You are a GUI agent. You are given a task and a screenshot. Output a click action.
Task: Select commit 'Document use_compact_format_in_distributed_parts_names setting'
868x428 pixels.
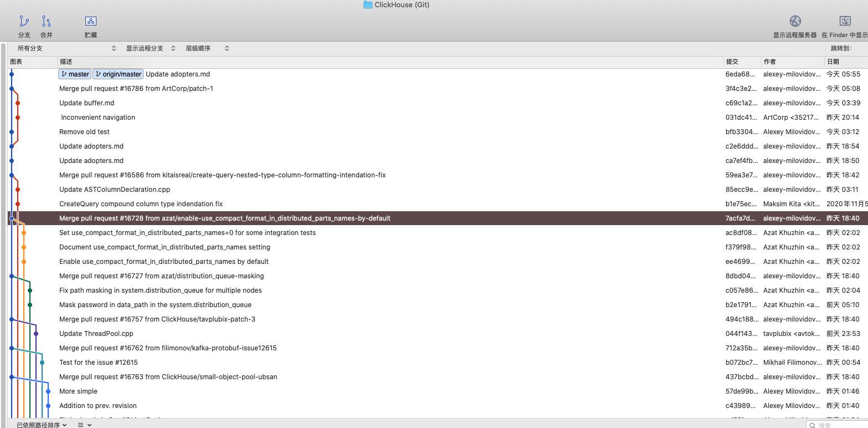[x=438, y=247]
